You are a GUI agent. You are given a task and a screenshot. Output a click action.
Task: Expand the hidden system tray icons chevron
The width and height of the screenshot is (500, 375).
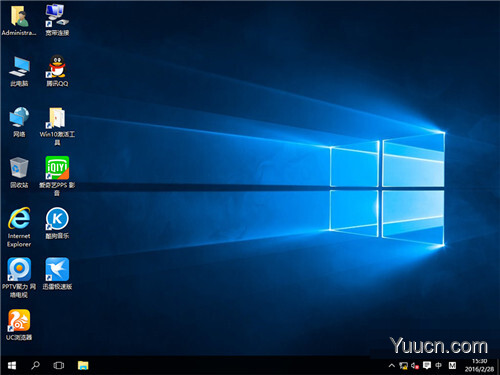click(392, 366)
